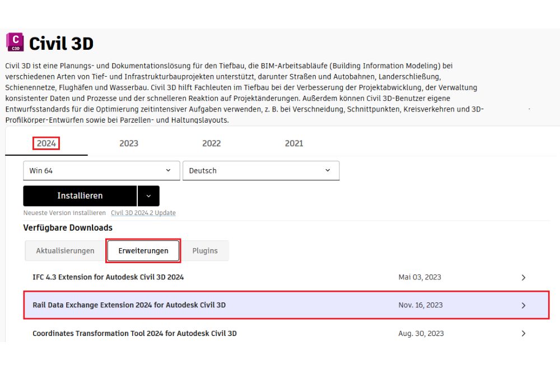The width and height of the screenshot is (560, 392).
Task: Expand Rail Data Exchange row using chevron arrow
Action: coord(524,305)
